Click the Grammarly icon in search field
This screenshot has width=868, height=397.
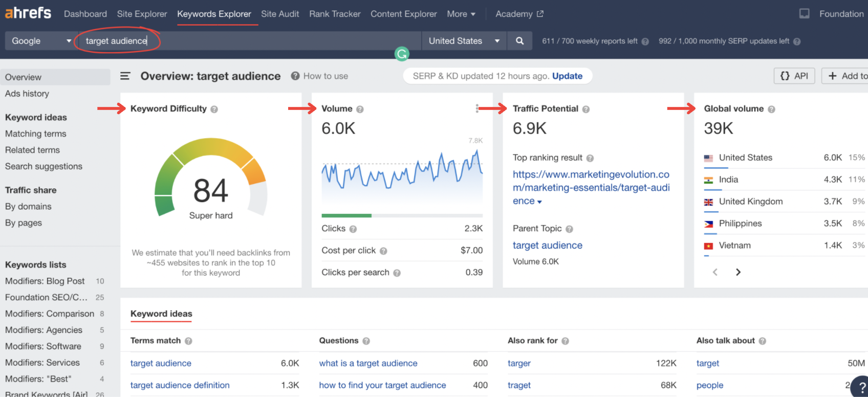(402, 54)
